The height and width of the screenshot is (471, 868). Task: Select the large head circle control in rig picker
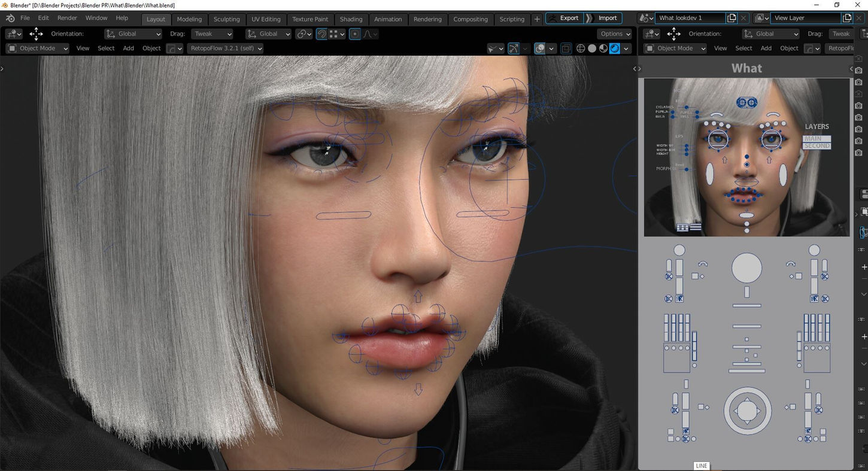coord(746,268)
